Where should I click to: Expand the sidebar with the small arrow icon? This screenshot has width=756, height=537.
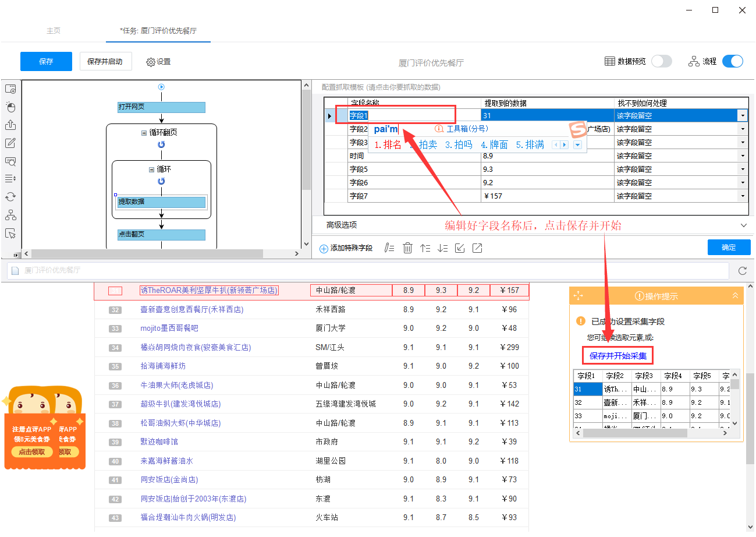coord(16,255)
